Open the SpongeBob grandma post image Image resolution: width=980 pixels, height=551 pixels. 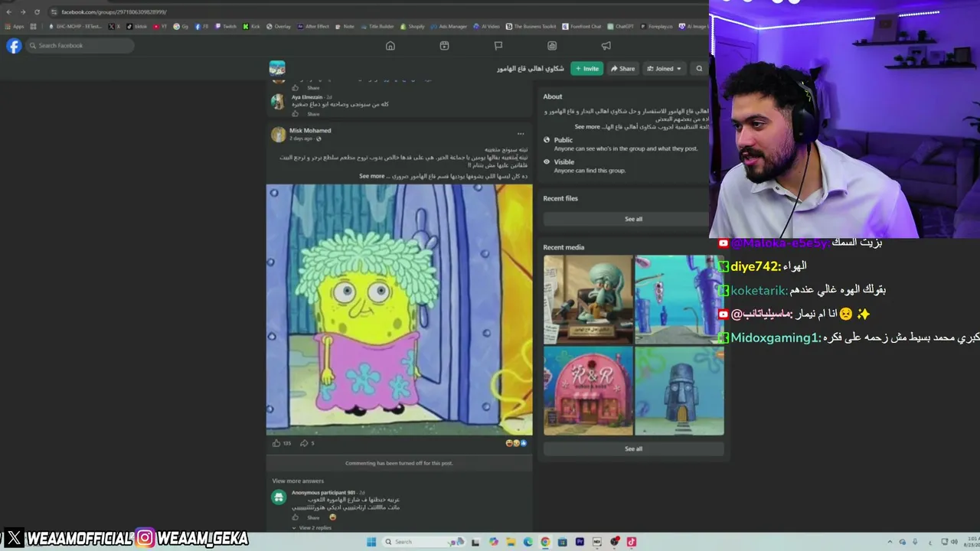pyautogui.click(x=399, y=309)
